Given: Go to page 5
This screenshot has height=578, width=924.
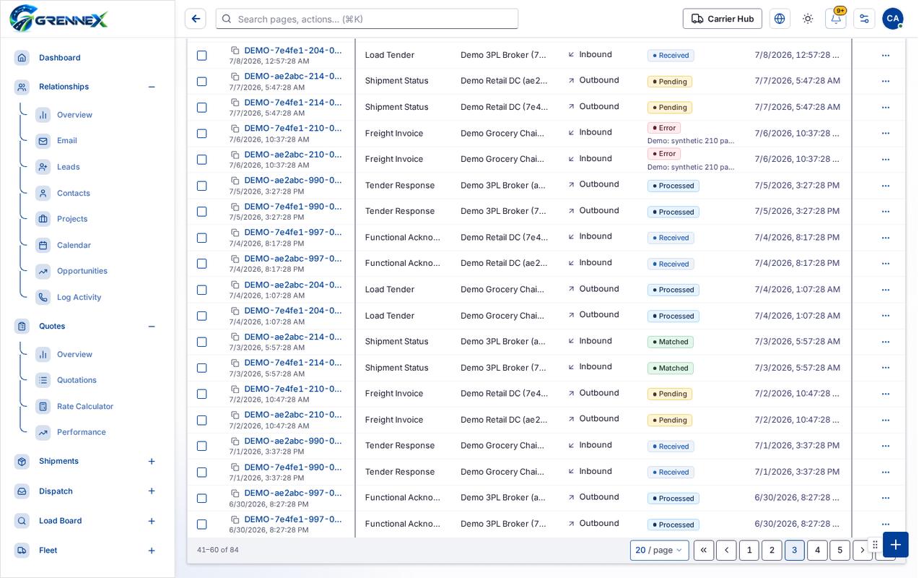Looking at the screenshot, I should click(x=840, y=551).
